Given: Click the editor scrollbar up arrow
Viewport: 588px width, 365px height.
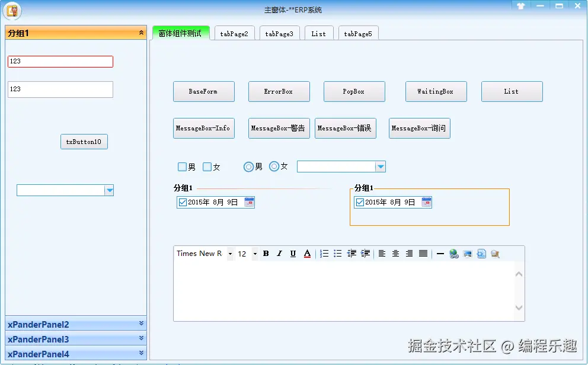Looking at the screenshot, I should (x=519, y=274).
